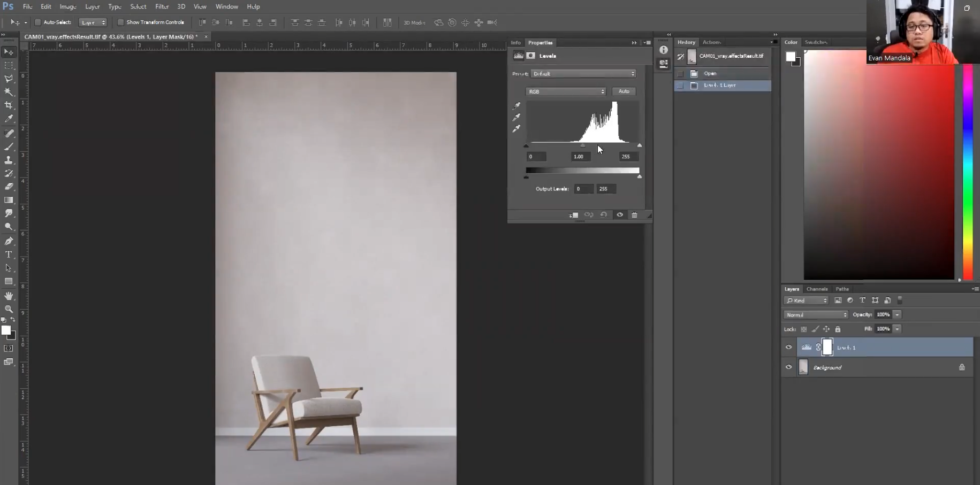Select the Open state in History panel
The height and width of the screenshot is (485, 980).
point(709,73)
